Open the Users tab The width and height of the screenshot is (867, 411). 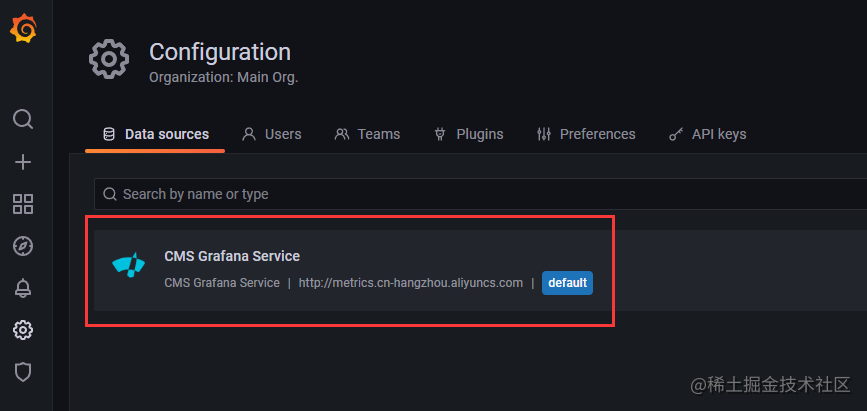pyautogui.click(x=272, y=134)
